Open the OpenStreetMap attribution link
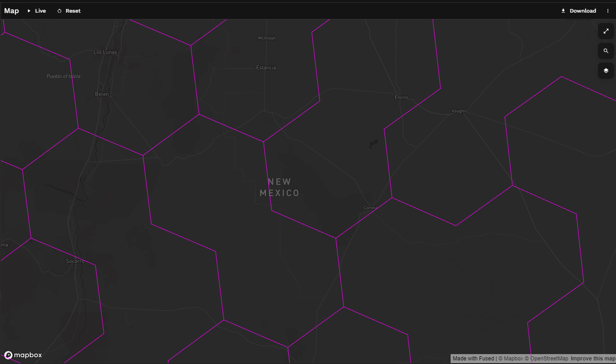 tap(546, 359)
